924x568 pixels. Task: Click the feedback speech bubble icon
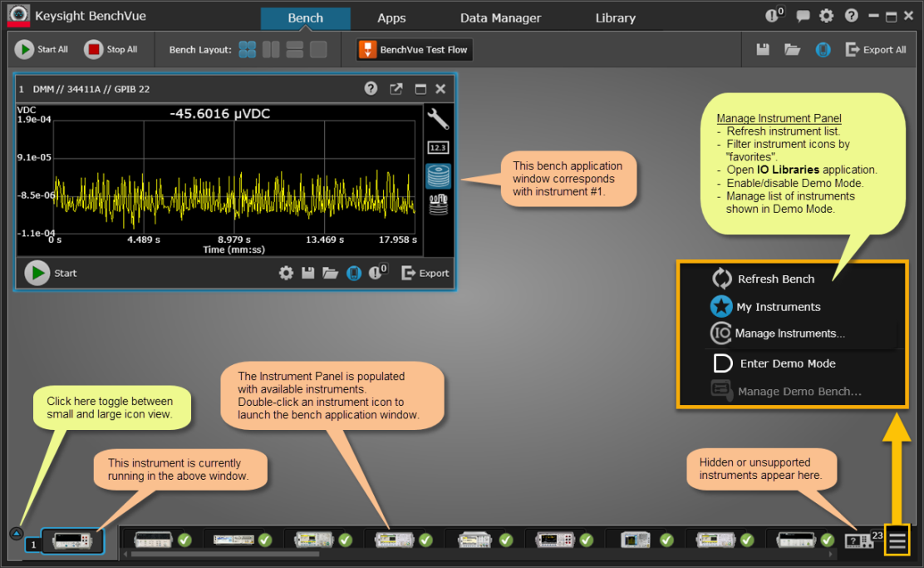[803, 16]
